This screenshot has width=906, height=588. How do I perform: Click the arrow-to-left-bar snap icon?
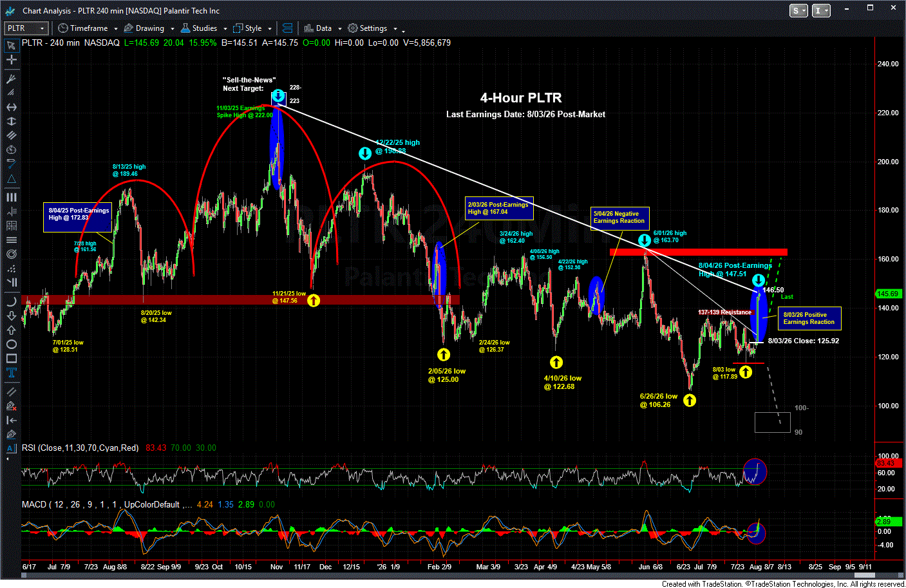[x=11, y=420]
